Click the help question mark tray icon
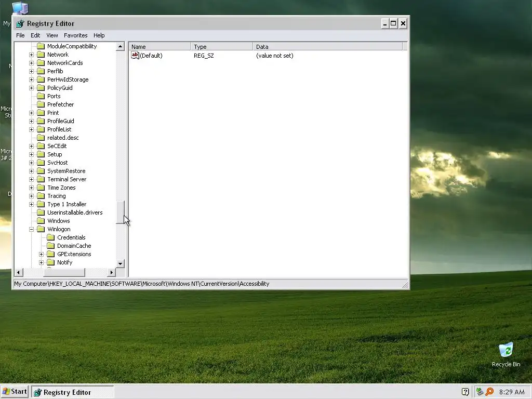 [465, 392]
